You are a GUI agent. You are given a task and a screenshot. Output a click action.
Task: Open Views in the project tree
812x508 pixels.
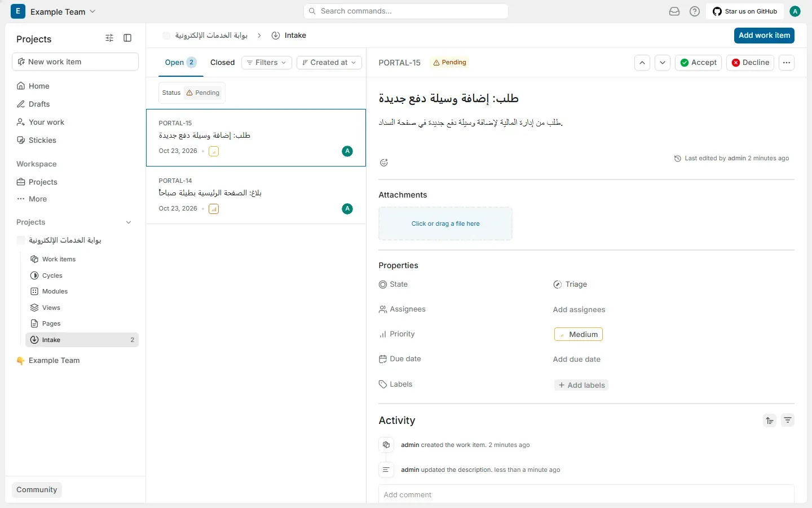82,308
